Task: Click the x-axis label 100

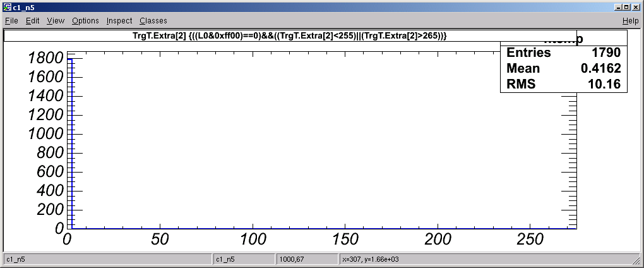Action: pos(253,240)
